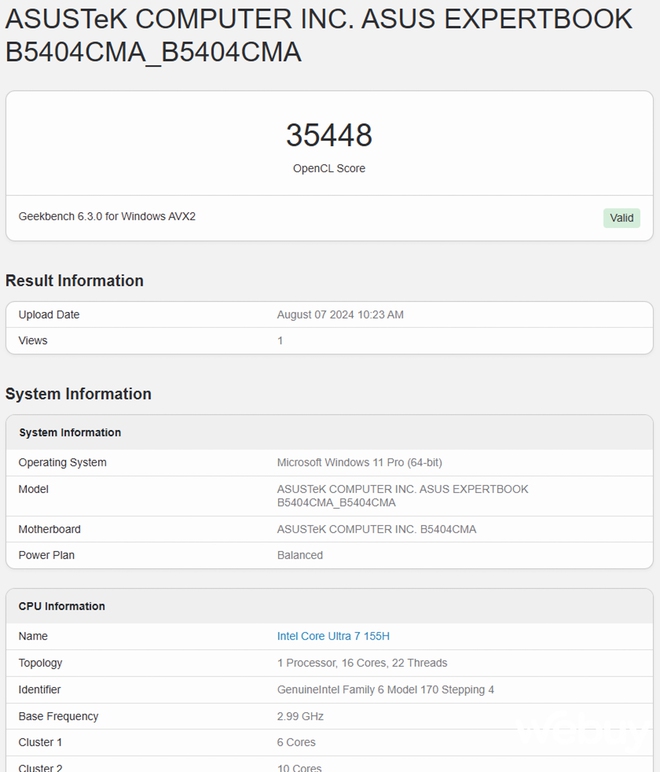Click the large System Information section heading

point(78,394)
